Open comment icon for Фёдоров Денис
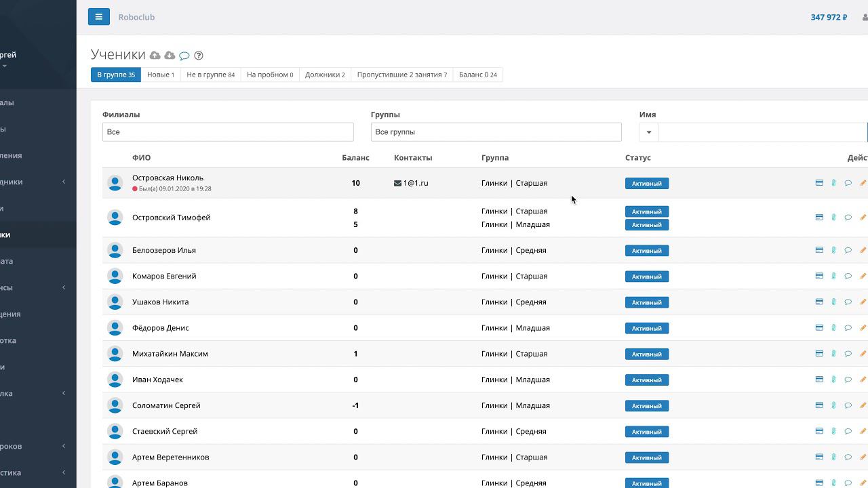This screenshot has height=488, width=868. point(848,328)
